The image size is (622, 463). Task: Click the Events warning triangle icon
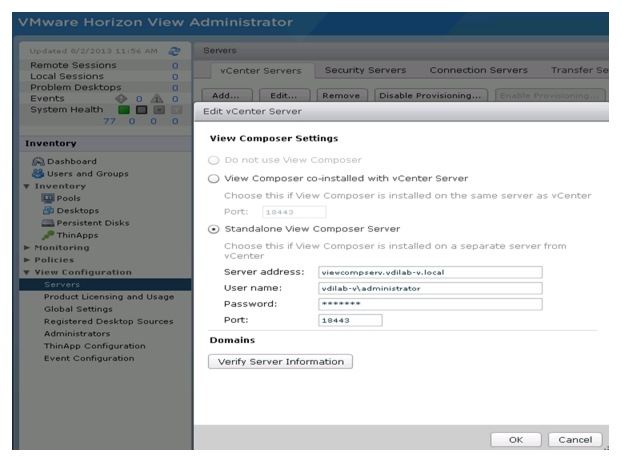click(x=157, y=98)
